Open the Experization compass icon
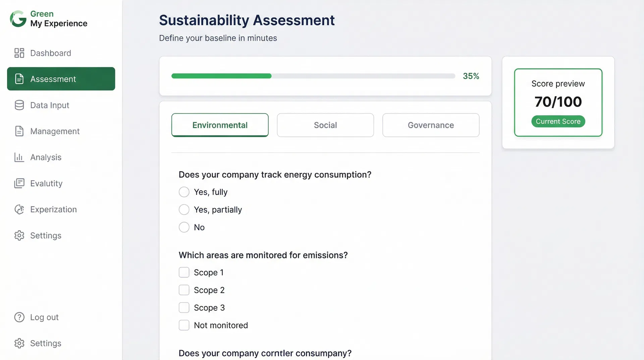This screenshot has height=360, width=644. coord(19,209)
